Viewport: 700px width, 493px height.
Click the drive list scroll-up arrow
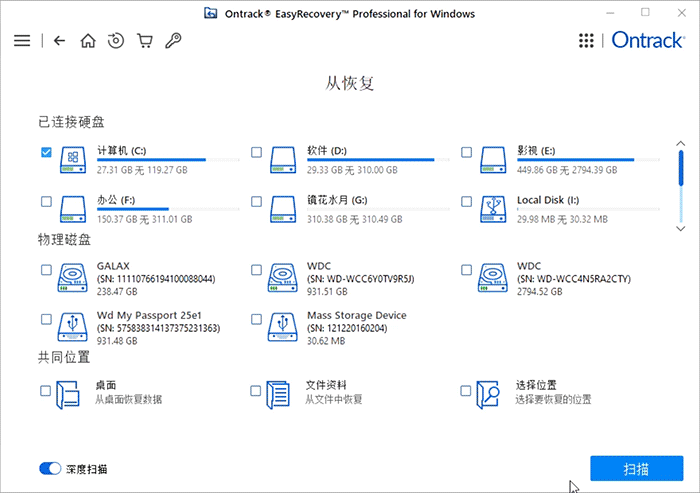[x=680, y=143]
